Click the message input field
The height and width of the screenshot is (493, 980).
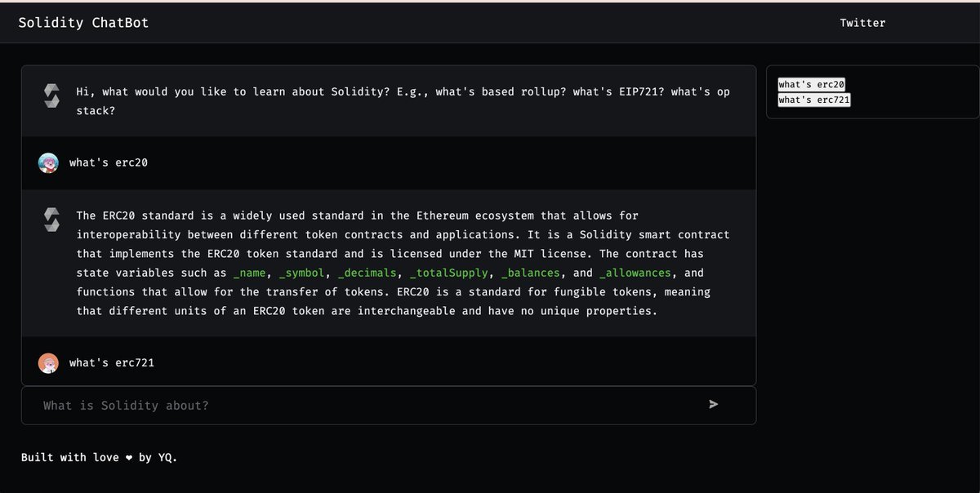click(x=327, y=404)
